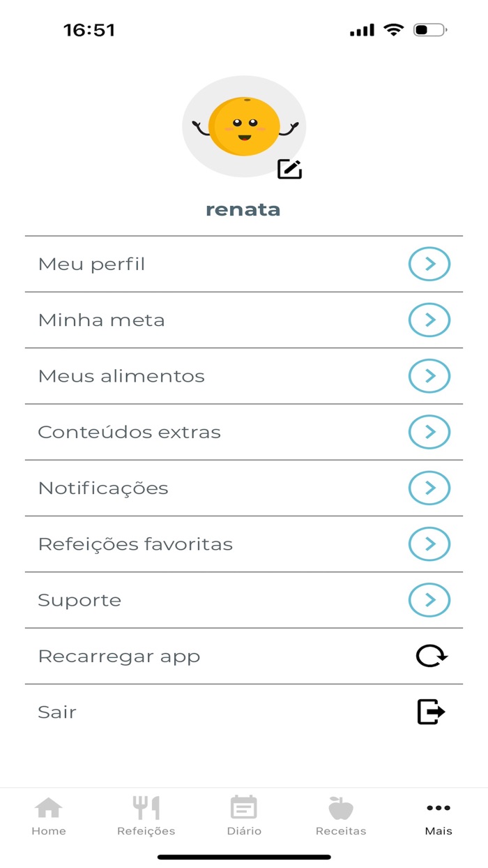
Task: Open Meus alimentos chevron
Action: pos(428,375)
